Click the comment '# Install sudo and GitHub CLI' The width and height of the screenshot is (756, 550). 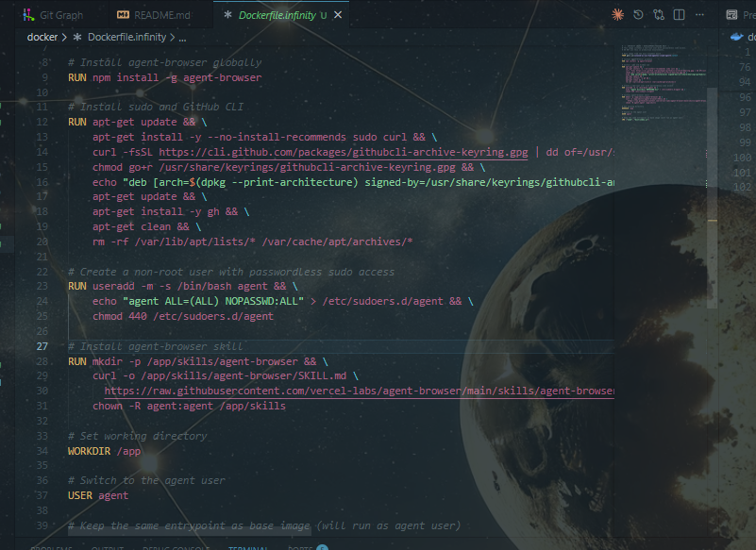(x=156, y=107)
